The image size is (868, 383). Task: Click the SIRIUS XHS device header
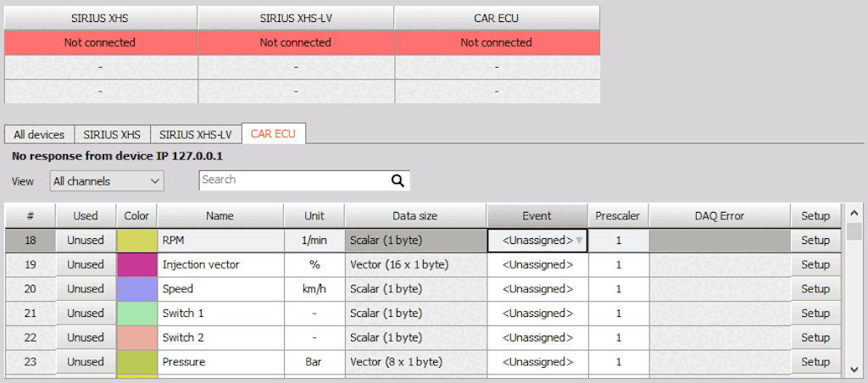coord(100,19)
